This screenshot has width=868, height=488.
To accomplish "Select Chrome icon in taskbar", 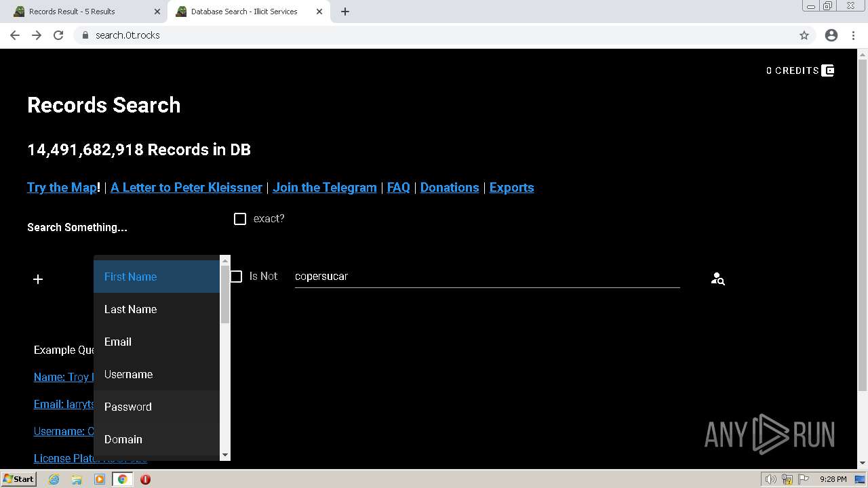I will click(x=123, y=479).
